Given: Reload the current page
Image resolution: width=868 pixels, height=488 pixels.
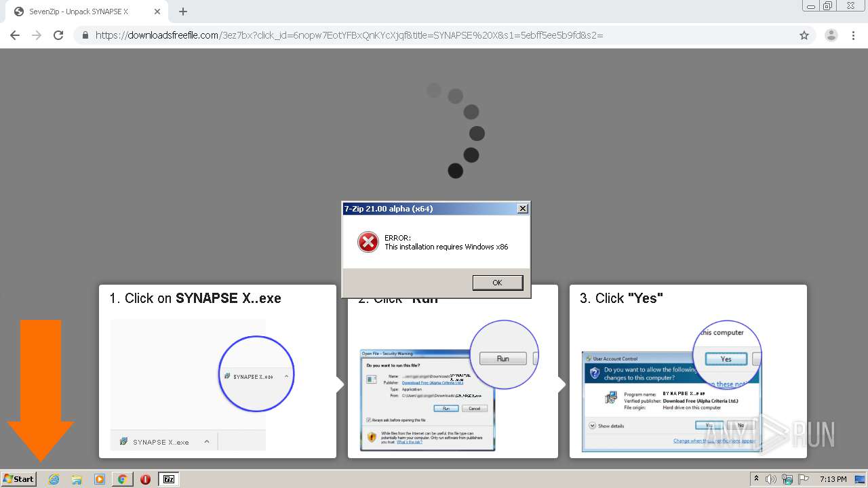Looking at the screenshot, I should point(58,35).
